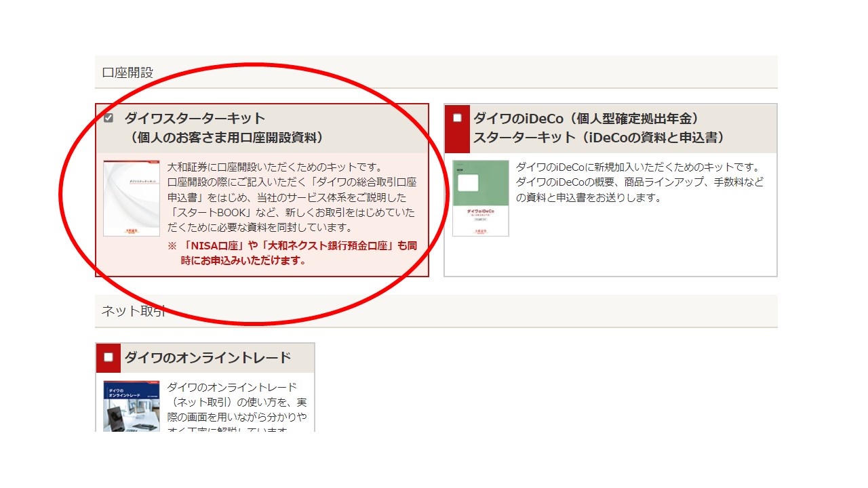Uncheck the ダイワスターターキット checkbox
The width and height of the screenshot is (868, 488).
point(108,118)
